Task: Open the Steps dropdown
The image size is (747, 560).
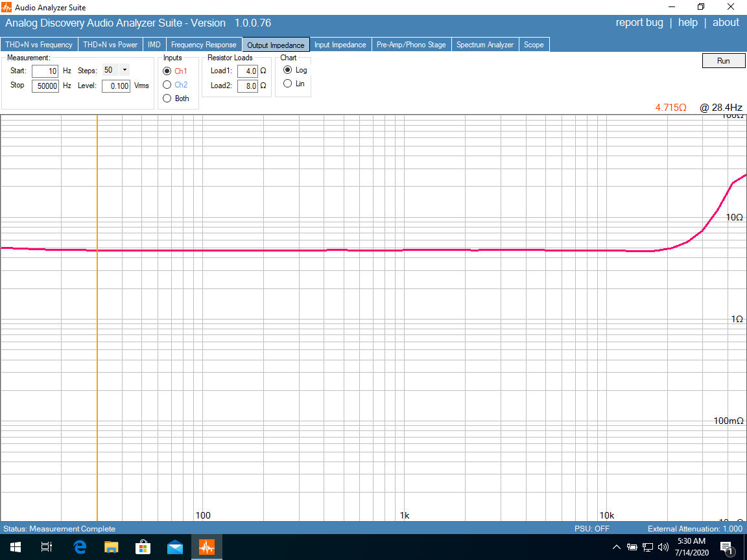Action: (x=124, y=70)
